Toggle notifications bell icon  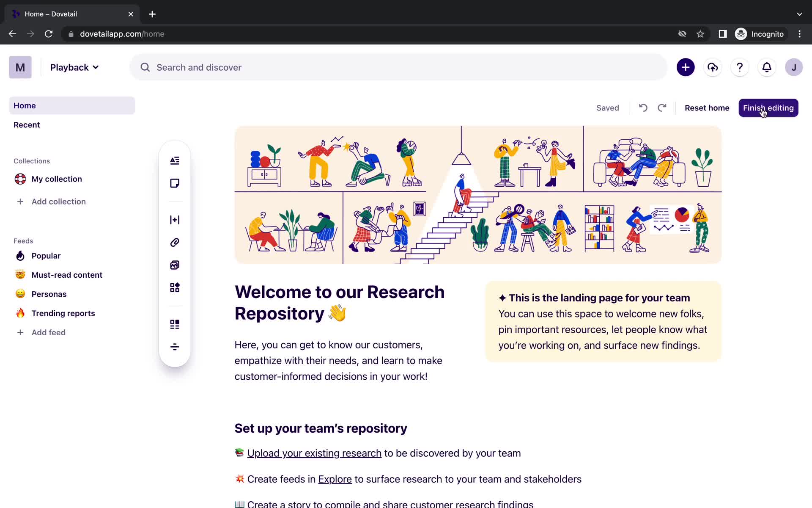tap(766, 67)
